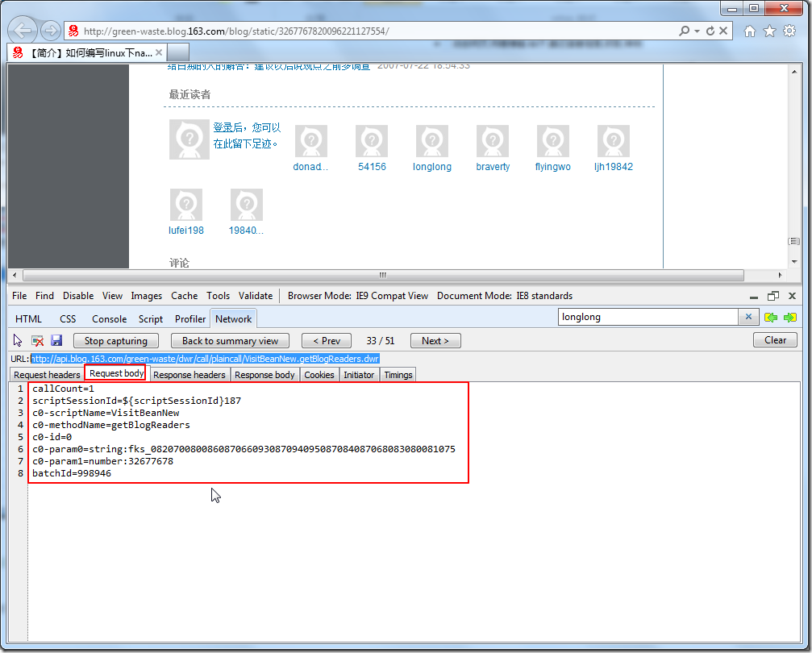This screenshot has width=812, height=653.
Task: Open Favorites star icon
Action: [x=769, y=31]
